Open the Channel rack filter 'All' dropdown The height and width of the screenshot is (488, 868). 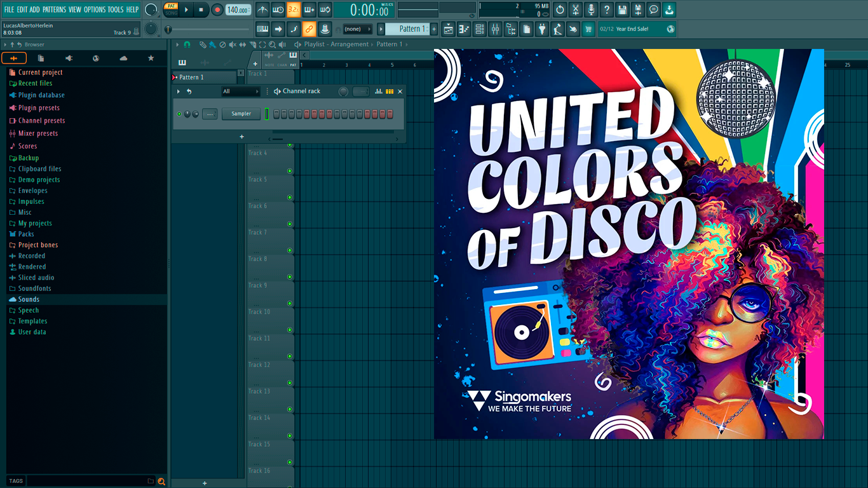(x=241, y=91)
